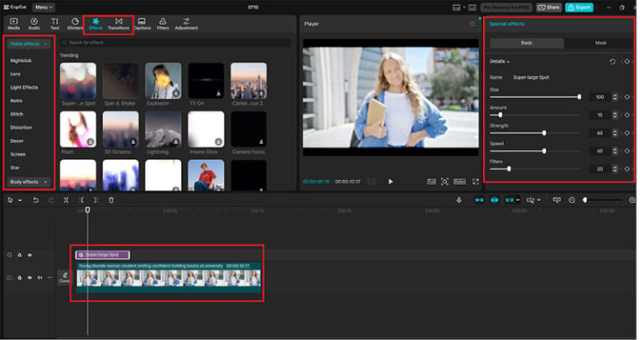
Task: Open the layout switcher icon in title bar
Action: [x=456, y=8]
